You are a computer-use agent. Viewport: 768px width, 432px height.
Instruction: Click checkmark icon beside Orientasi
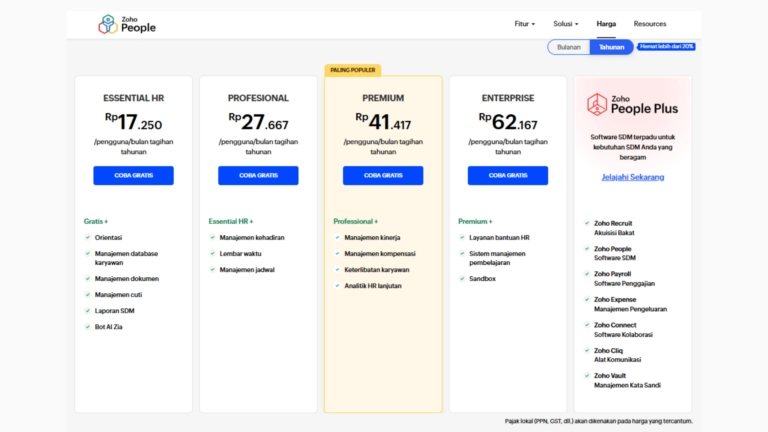pyautogui.click(x=88, y=238)
